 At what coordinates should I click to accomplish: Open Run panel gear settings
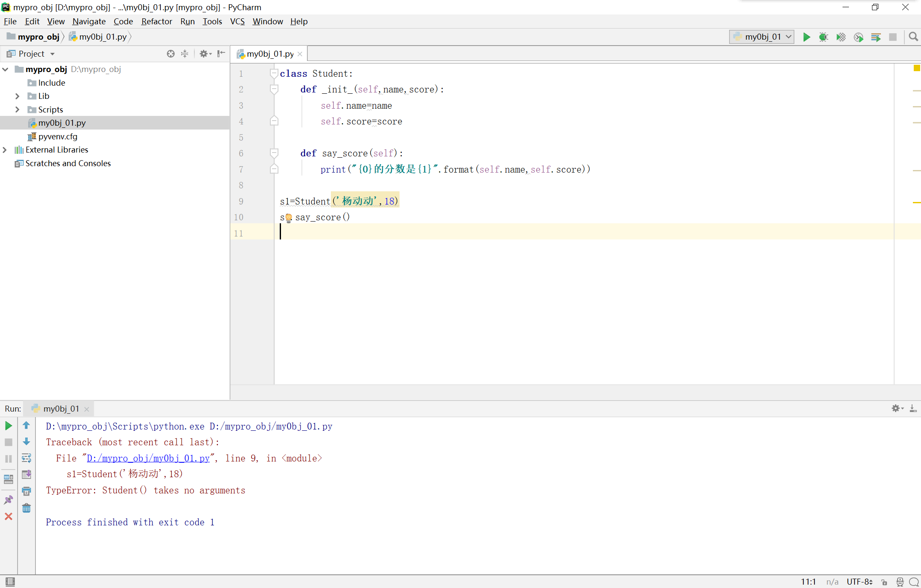point(897,408)
